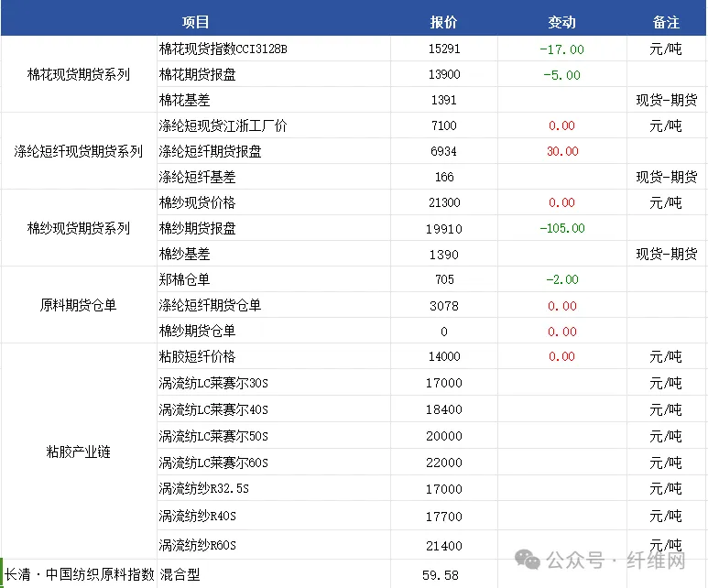The image size is (708, 588).
Task: Click the WeChat logo icon in watermark
Action: point(528,560)
